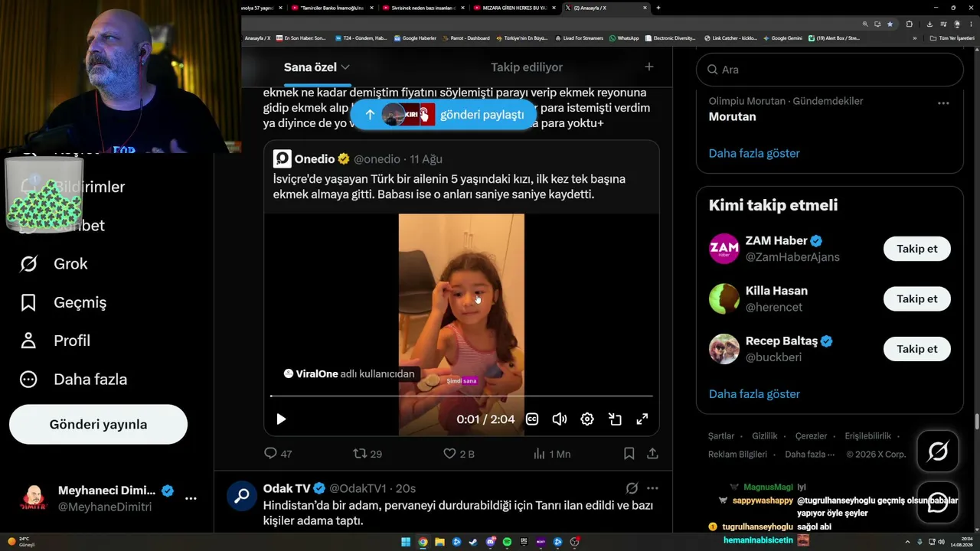Open the floating messages chat button

(938, 501)
